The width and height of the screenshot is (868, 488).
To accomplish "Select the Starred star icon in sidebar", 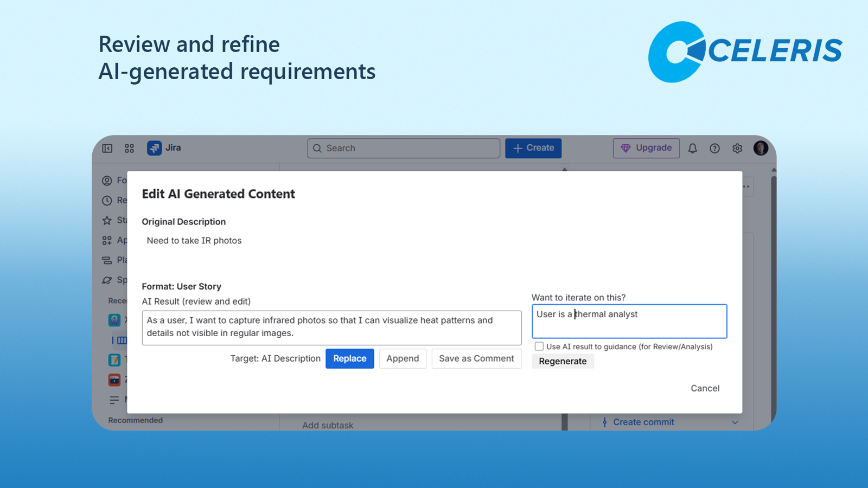I will click(x=107, y=220).
